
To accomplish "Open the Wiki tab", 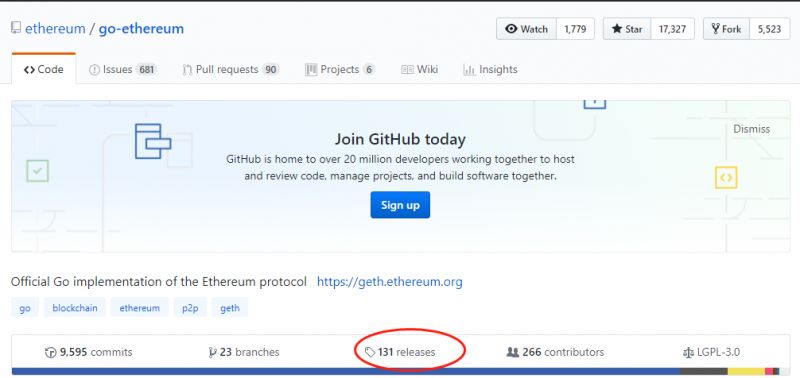I will [x=419, y=69].
